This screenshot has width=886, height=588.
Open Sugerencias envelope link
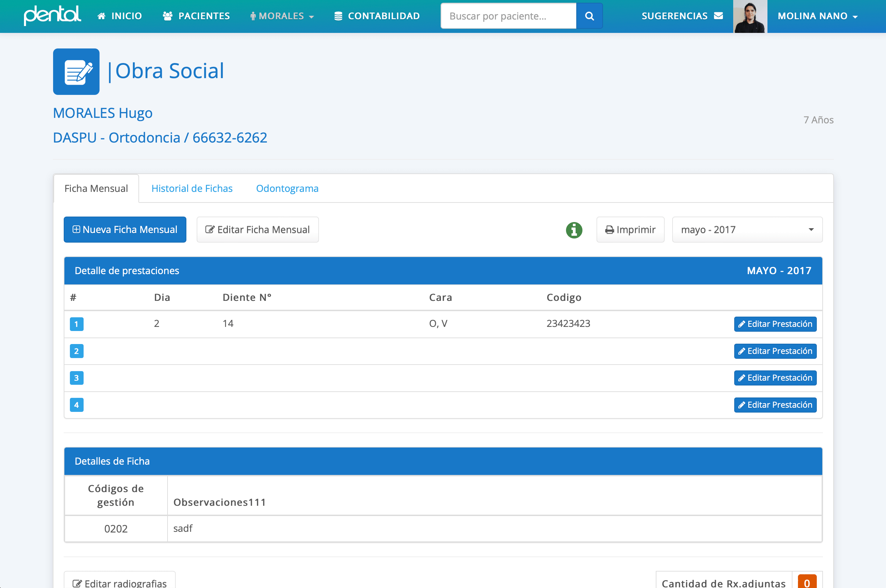682,16
